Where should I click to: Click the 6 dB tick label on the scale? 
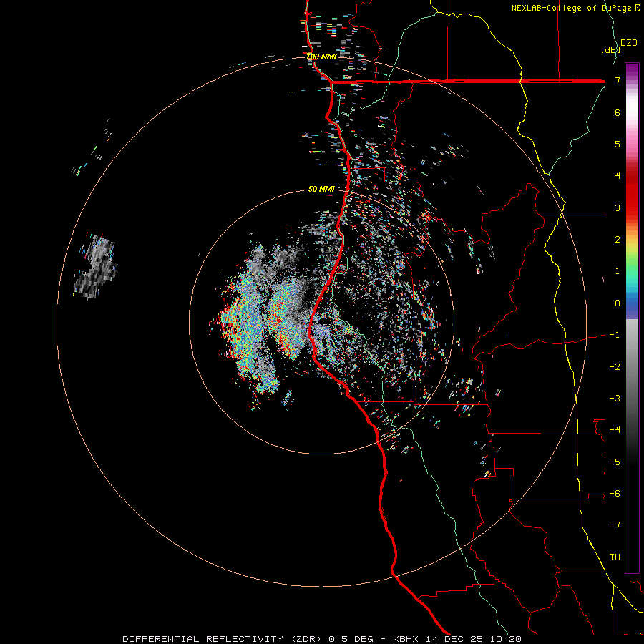point(618,112)
